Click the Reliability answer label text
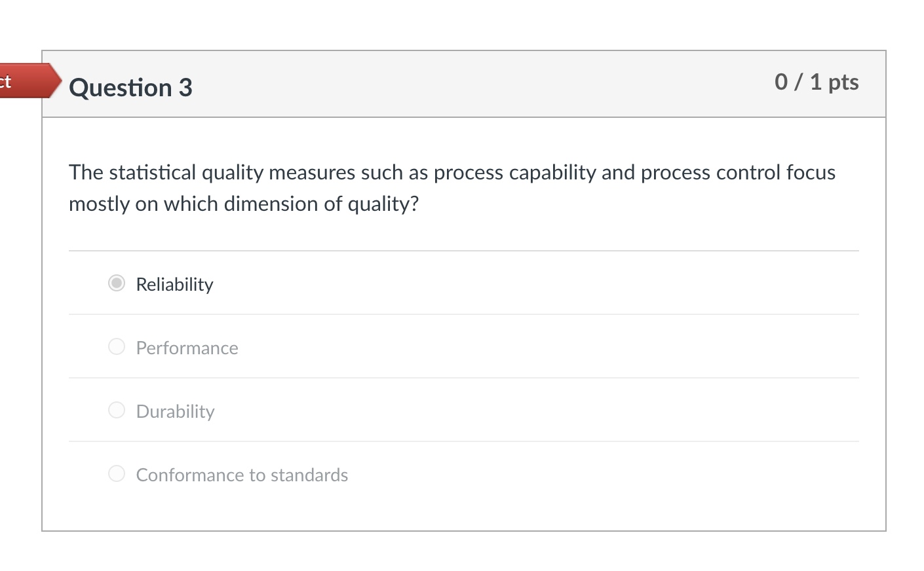The height and width of the screenshot is (571, 924). coord(174,284)
